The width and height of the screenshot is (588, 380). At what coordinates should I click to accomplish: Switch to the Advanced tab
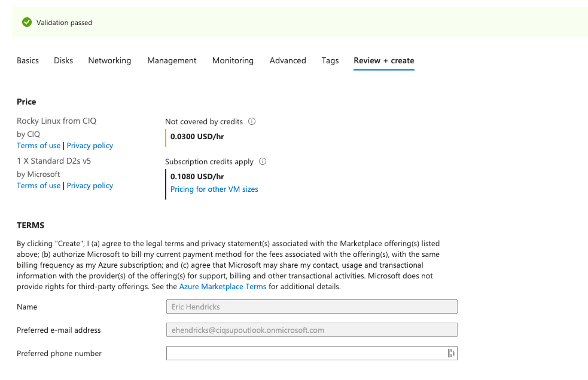pos(288,60)
